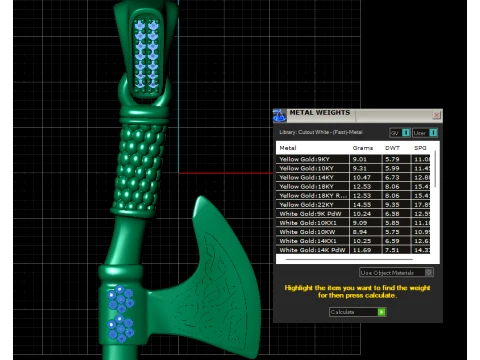Screen dimensions: 480x360
Task: Click the 9.31 grams value
Action: (x=360, y=168)
